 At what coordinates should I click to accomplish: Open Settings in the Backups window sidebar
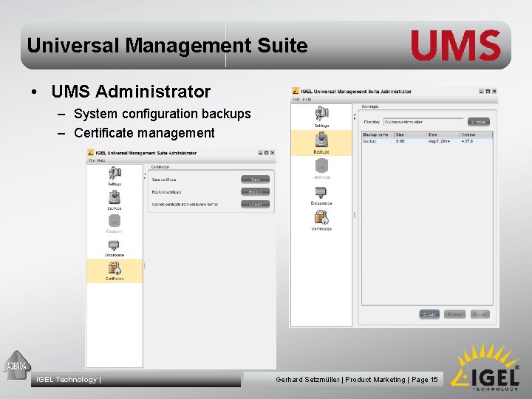click(x=321, y=117)
